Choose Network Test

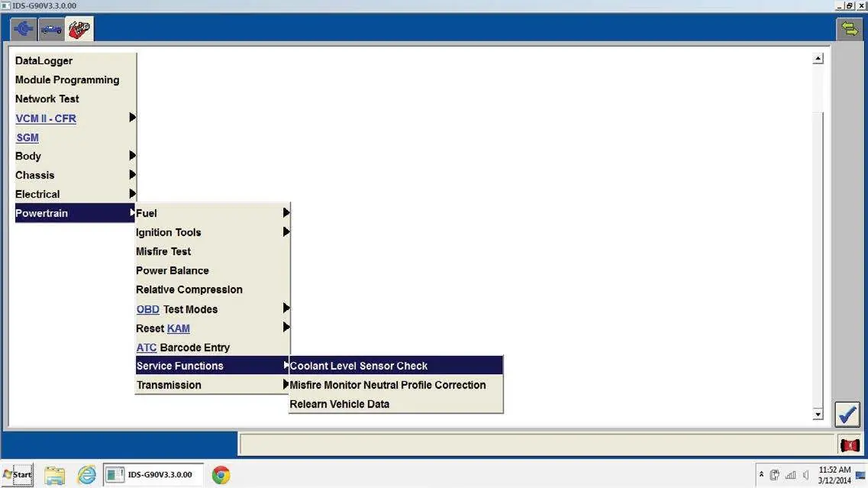pos(47,99)
